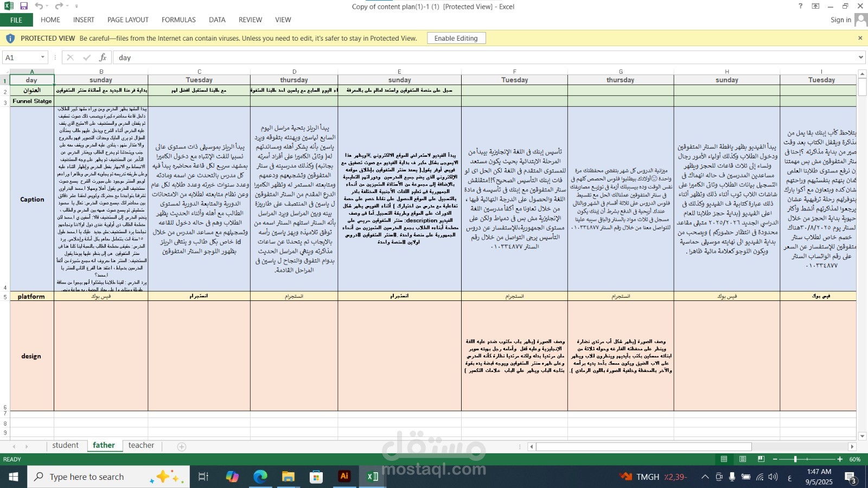
Task: Add a new sheet with plus button
Action: [x=182, y=447]
